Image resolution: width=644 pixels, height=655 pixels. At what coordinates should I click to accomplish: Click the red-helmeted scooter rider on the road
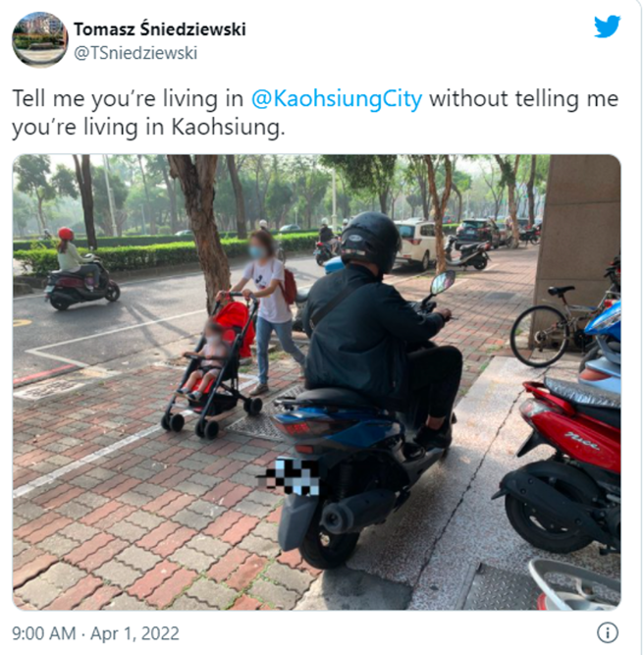pos(80,269)
